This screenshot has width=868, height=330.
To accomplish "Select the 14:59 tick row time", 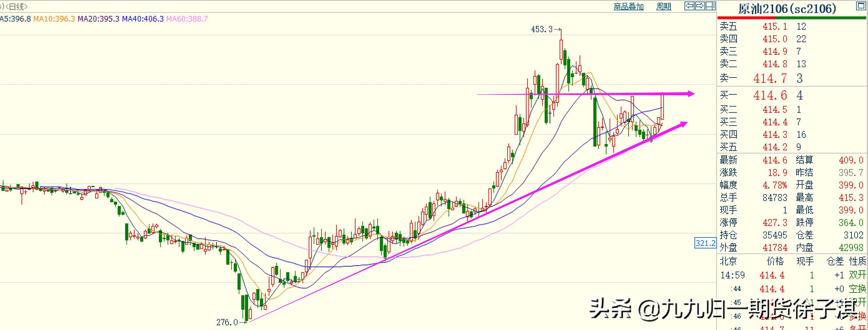I will pos(732,275).
